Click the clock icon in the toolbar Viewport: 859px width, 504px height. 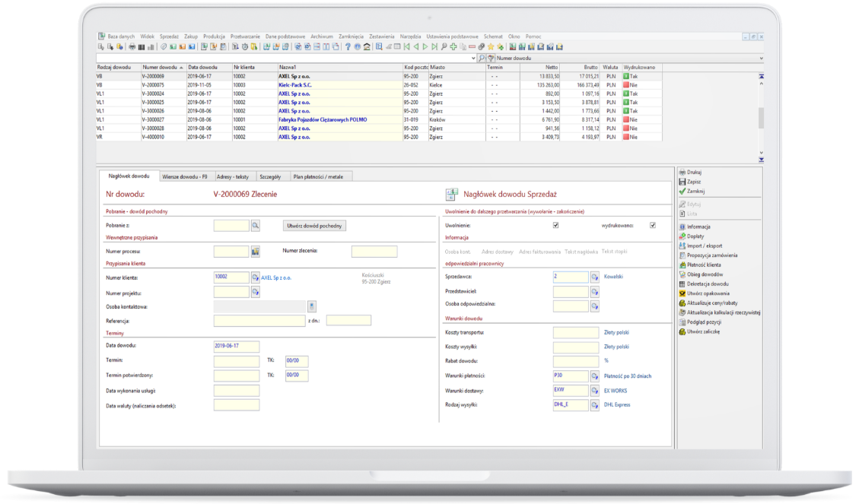click(245, 47)
